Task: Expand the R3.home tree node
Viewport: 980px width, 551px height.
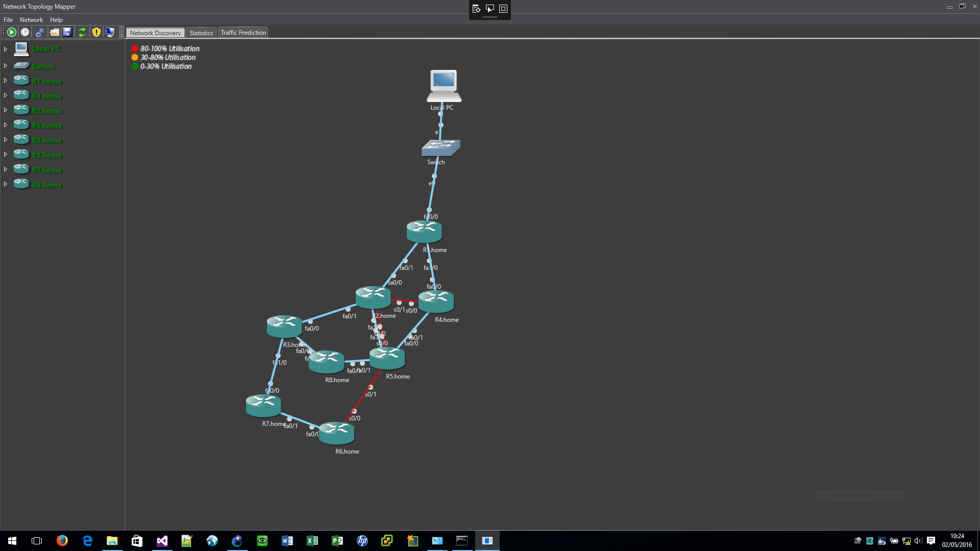Action: click(6, 155)
